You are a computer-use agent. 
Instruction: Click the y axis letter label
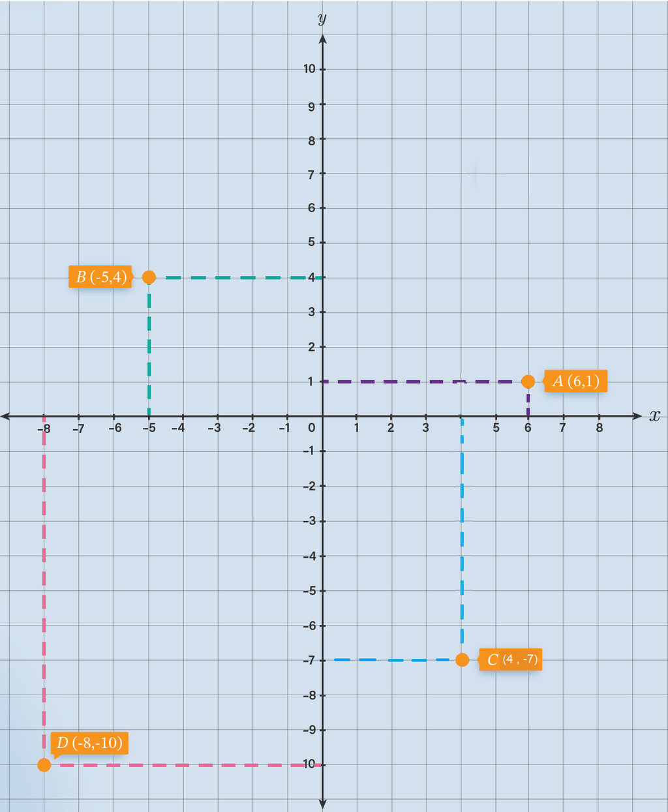coord(322,18)
